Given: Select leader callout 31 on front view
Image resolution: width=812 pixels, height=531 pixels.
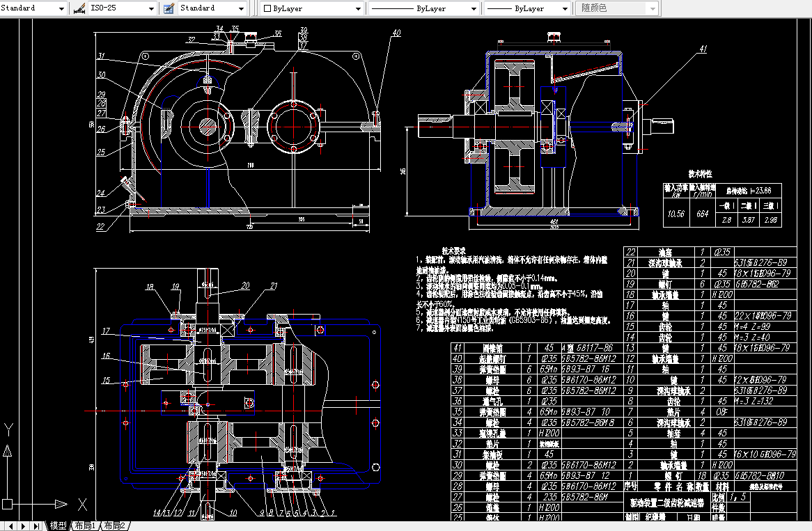Looking at the screenshot, I should pyautogui.click(x=102, y=56).
